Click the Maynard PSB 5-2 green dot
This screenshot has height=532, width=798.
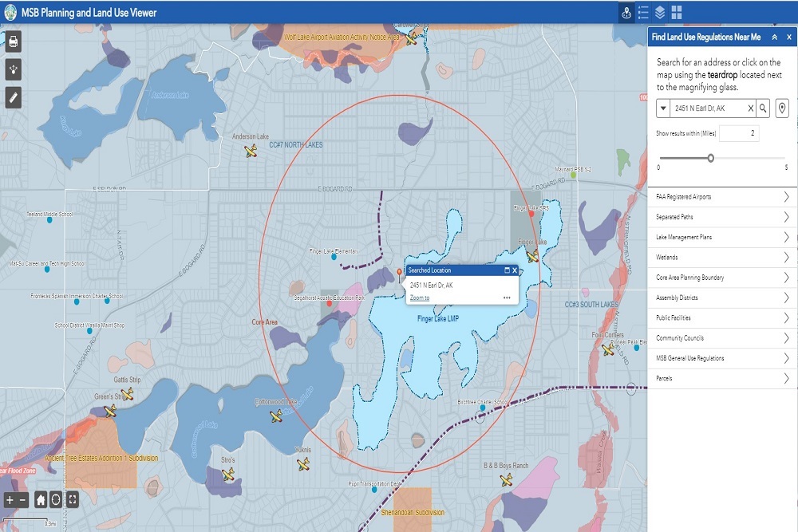(x=573, y=175)
